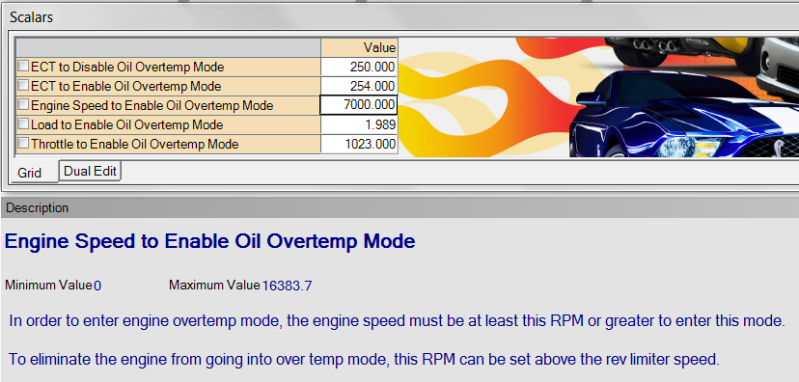Click the Scalars panel title
This screenshot has width=799, height=382.
(31, 17)
